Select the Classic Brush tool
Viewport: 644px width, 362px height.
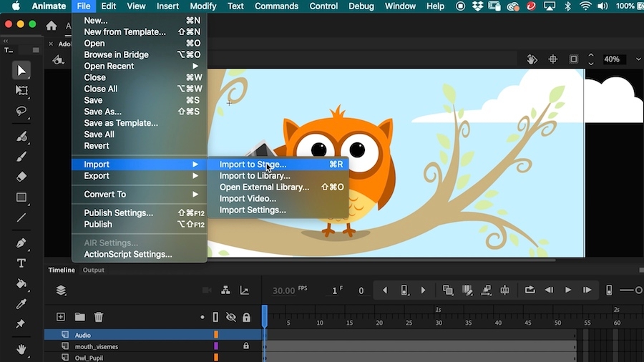point(21,157)
